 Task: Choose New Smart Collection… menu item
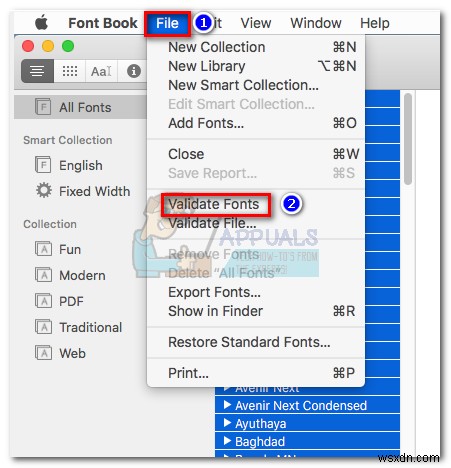(256, 85)
